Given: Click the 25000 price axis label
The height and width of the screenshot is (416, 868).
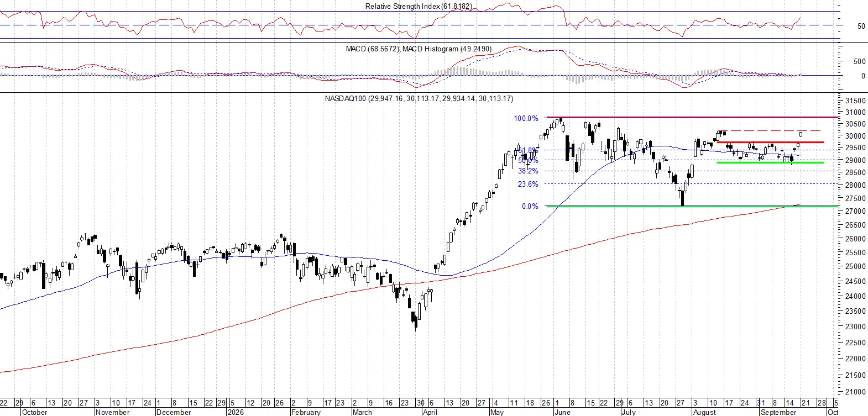Looking at the screenshot, I should [855, 267].
